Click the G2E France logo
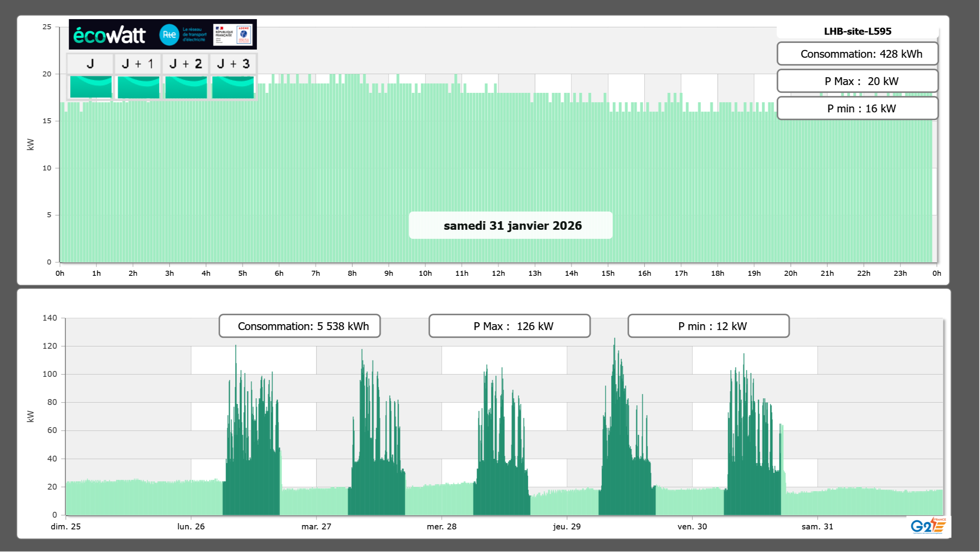 coord(928,526)
